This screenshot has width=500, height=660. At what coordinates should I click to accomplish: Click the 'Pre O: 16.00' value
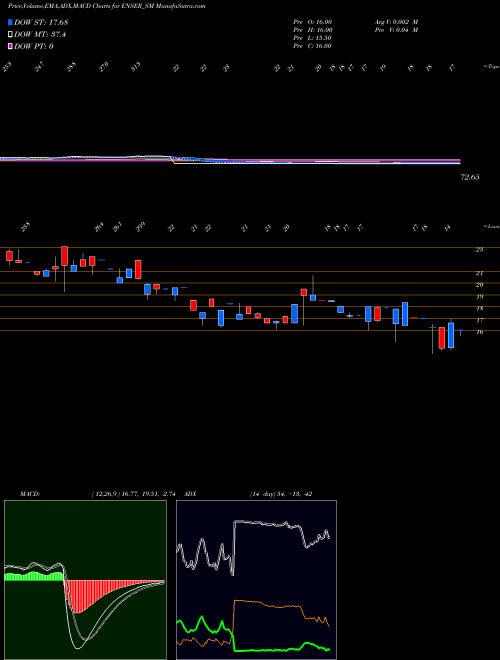click(313, 22)
